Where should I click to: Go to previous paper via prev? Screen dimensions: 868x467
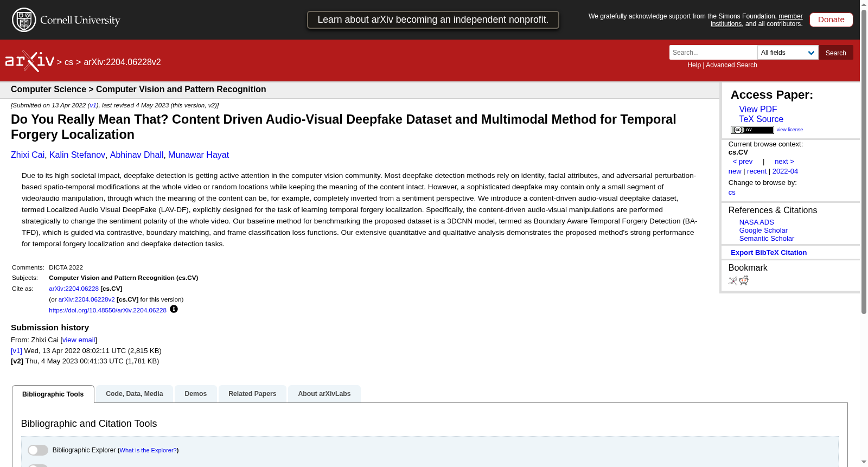point(742,162)
